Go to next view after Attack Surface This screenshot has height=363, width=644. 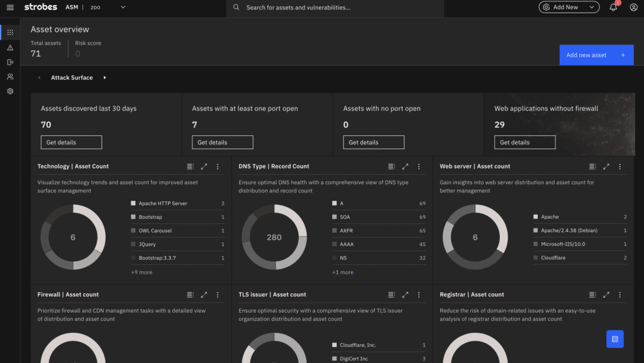(105, 78)
